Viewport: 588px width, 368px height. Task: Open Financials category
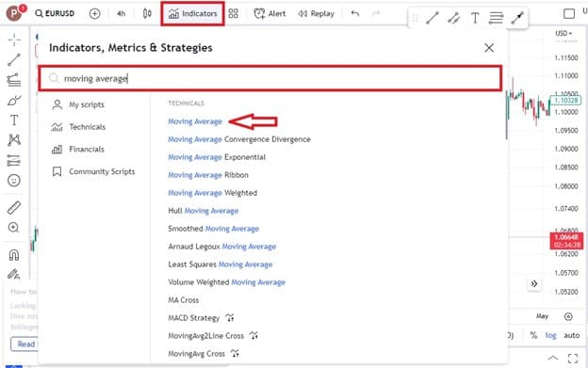click(78, 150)
